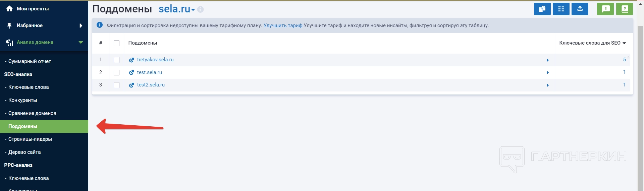
Task: Open the test.sela.ru subdomain link
Action: (x=149, y=72)
